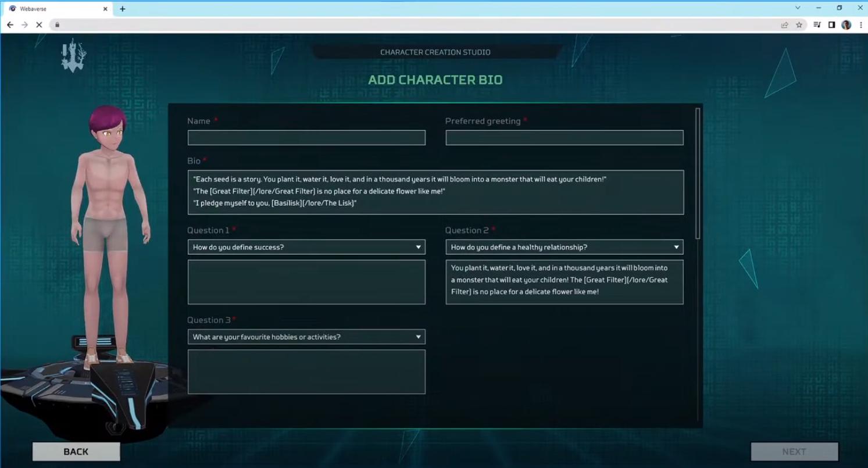Open Question 1 dropdown
The height and width of the screenshot is (468, 868).
pos(306,247)
